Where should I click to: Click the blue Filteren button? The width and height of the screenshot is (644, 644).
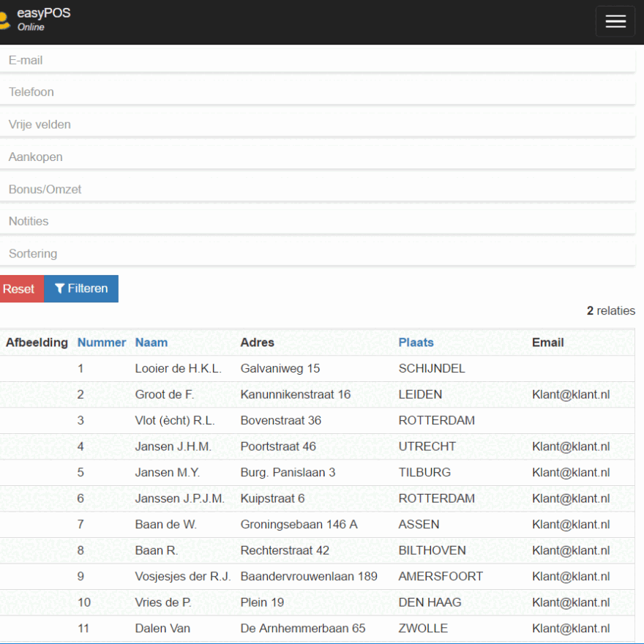click(x=81, y=289)
